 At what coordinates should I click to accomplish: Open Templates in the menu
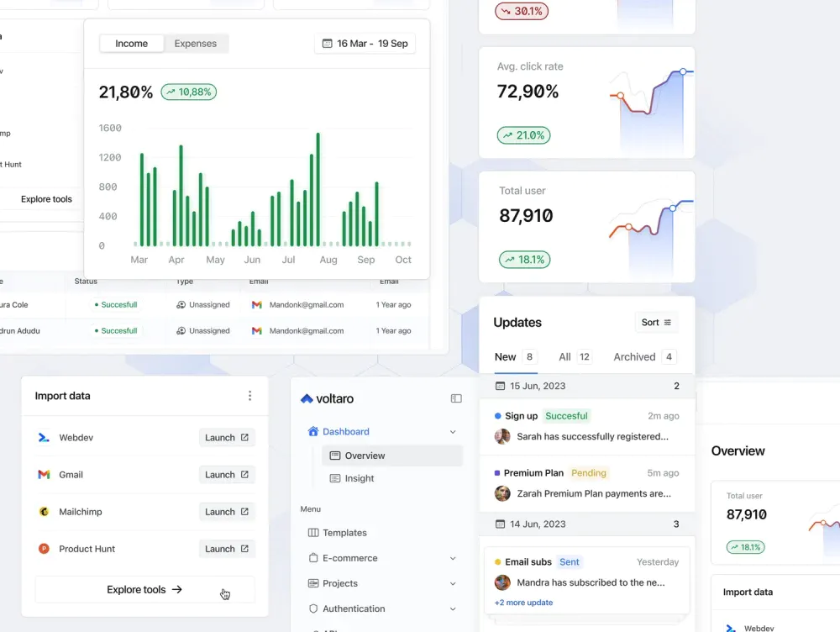[338, 532]
